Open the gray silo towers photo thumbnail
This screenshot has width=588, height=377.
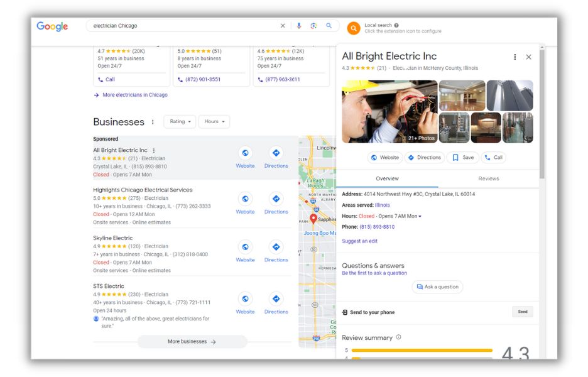[509, 96]
